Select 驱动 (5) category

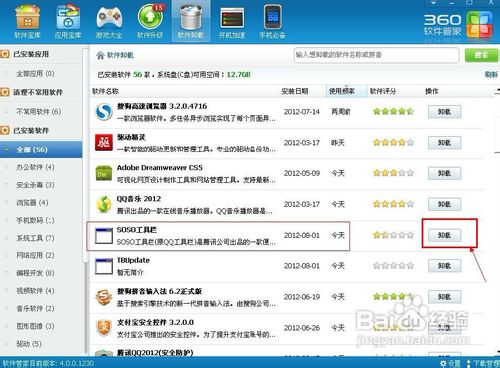(29, 344)
